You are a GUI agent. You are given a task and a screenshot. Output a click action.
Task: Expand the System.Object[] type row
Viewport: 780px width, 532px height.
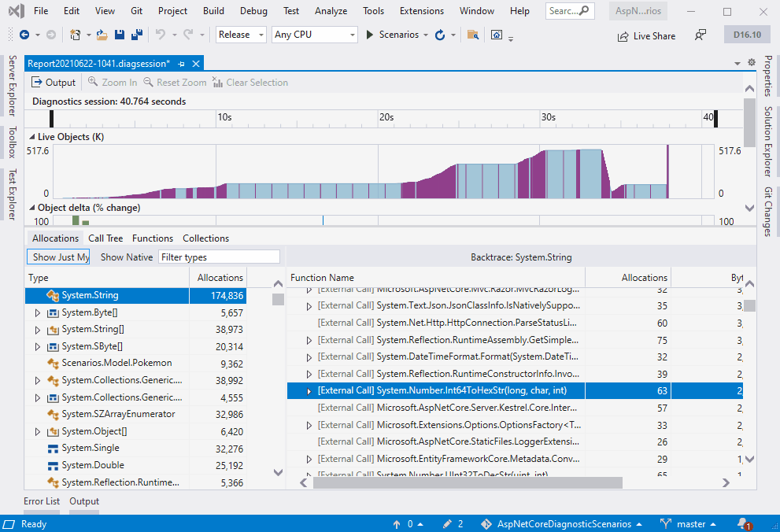[x=37, y=431]
